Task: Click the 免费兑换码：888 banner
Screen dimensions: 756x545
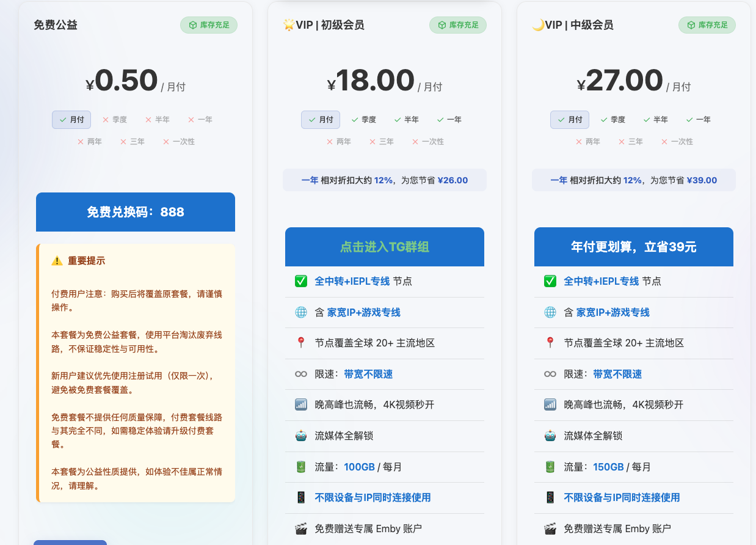Action: point(136,212)
